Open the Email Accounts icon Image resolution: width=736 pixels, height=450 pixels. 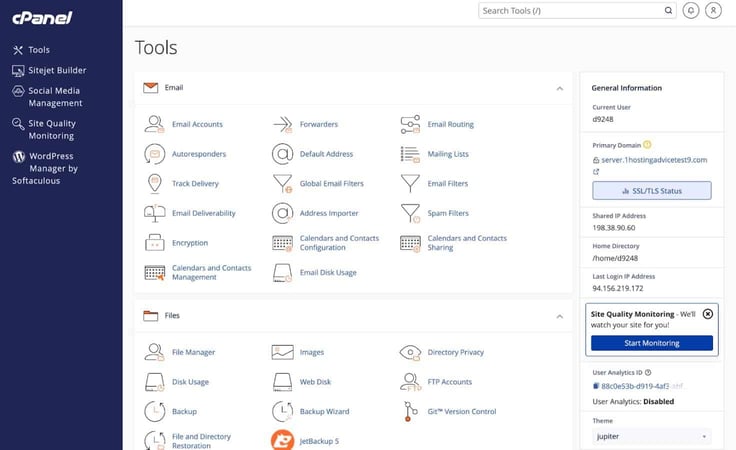[154, 124]
